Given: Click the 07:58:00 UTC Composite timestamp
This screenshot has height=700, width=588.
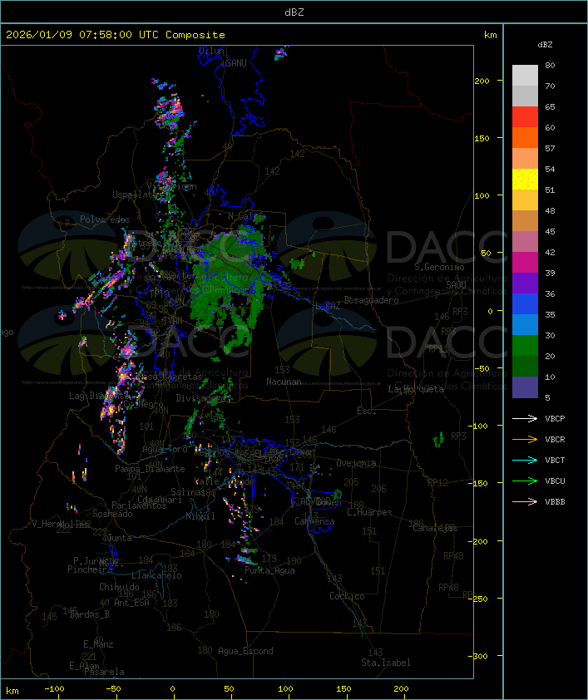Looking at the screenshot, I should (x=116, y=35).
